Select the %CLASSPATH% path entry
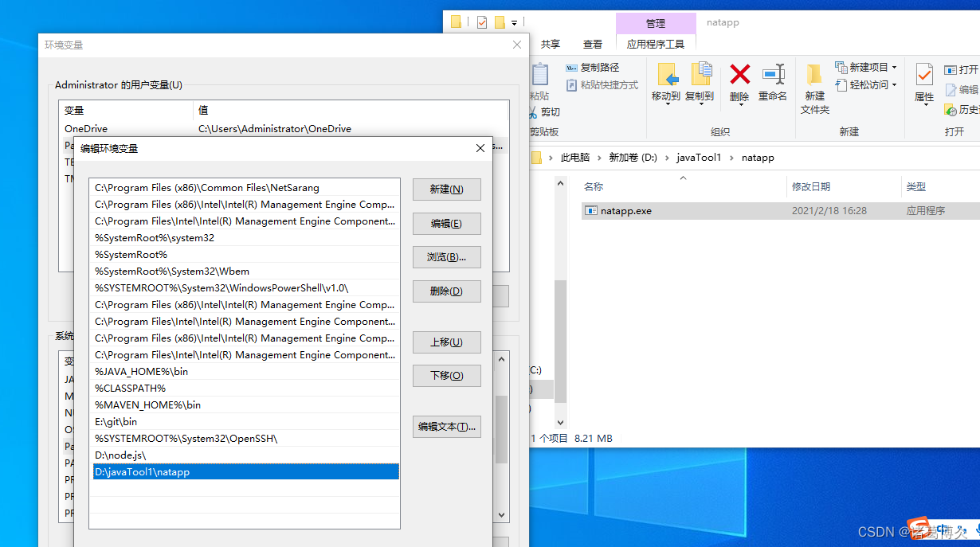The image size is (980, 547). click(x=245, y=389)
